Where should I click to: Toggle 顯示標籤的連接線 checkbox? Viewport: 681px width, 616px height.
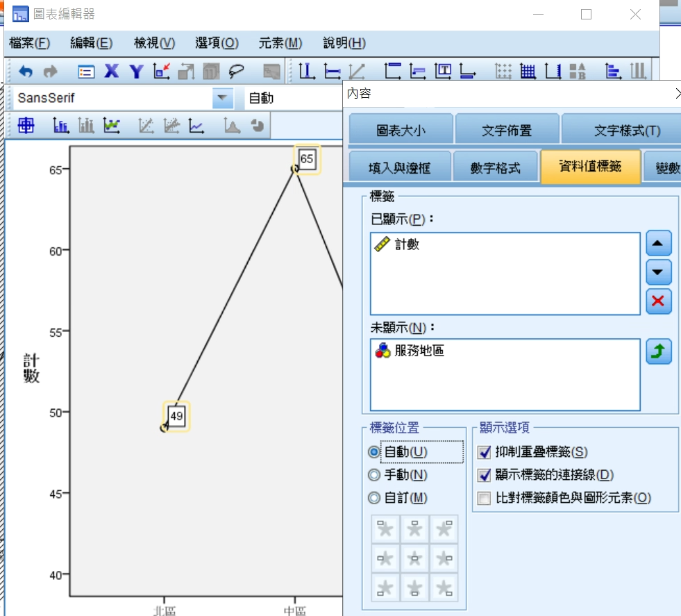coord(485,475)
